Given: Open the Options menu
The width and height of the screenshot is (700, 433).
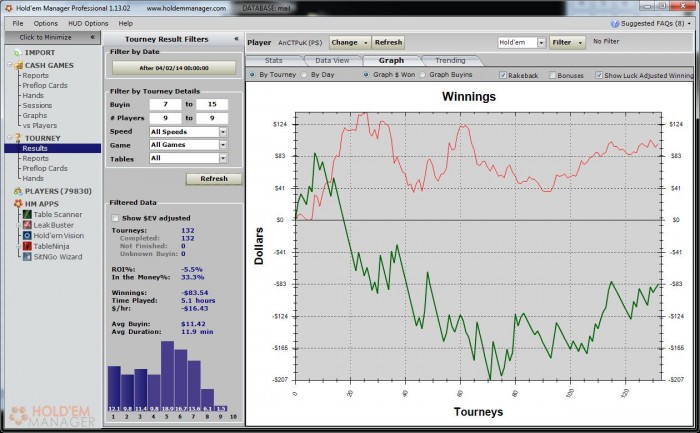Looking at the screenshot, I should [x=46, y=23].
